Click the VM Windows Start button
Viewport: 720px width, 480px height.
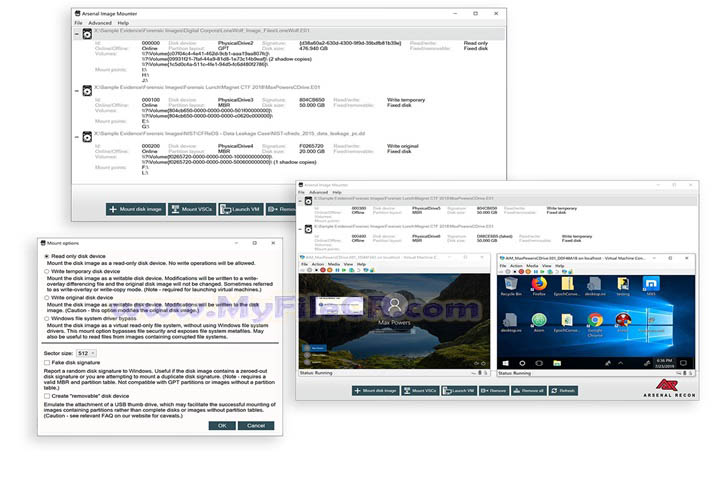[506, 363]
